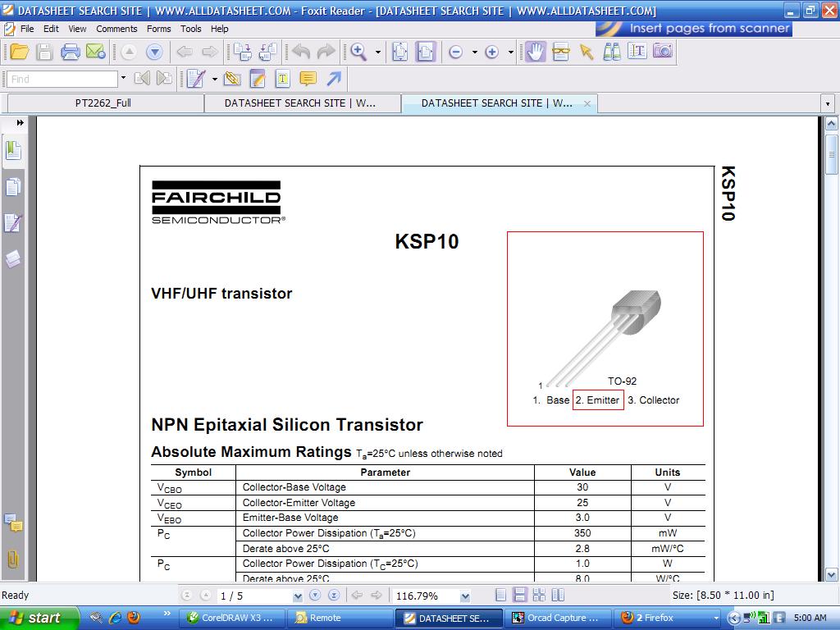Image resolution: width=840 pixels, height=630 pixels.
Task: Switch to the middle DATASHEET SEARCH SITE tab
Action: coord(302,103)
